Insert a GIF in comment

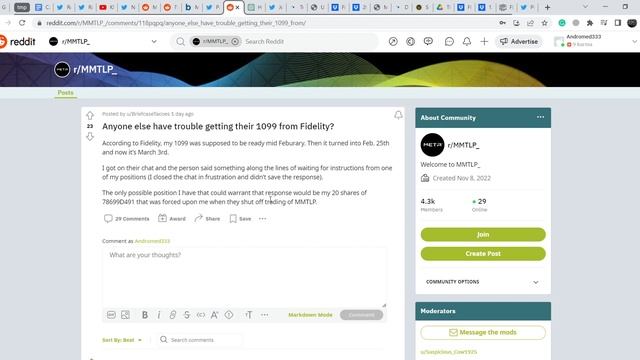(111, 315)
